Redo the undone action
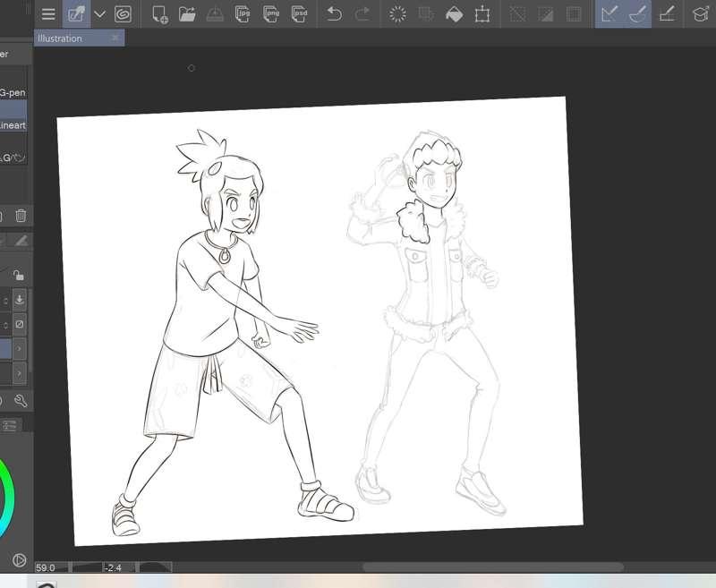The width and height of the screenshot is (716, 588). click(362, 14)
